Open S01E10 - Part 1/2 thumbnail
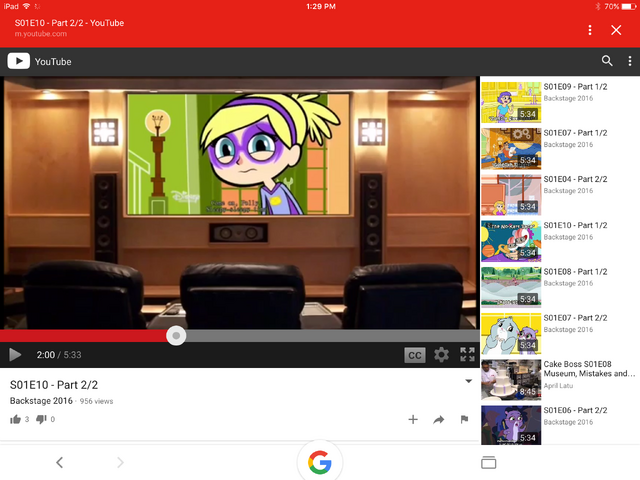This screenshot has width=640, height=480. 511,241
